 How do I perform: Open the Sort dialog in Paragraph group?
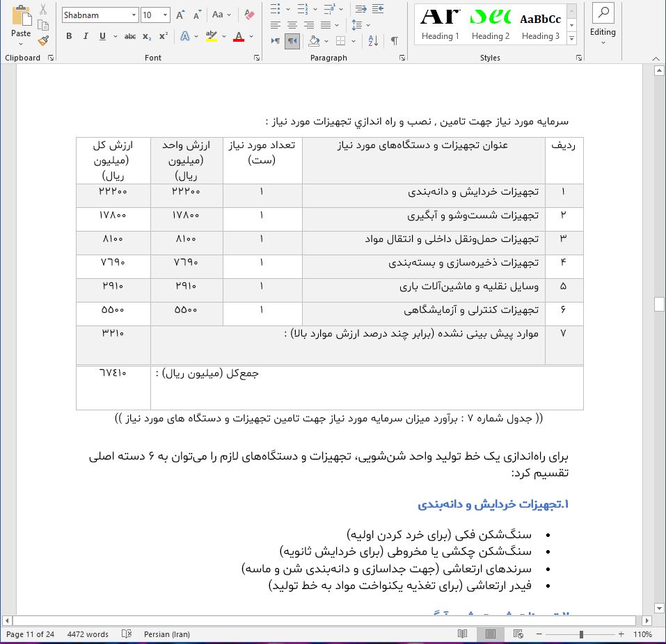tap(372, 40)
